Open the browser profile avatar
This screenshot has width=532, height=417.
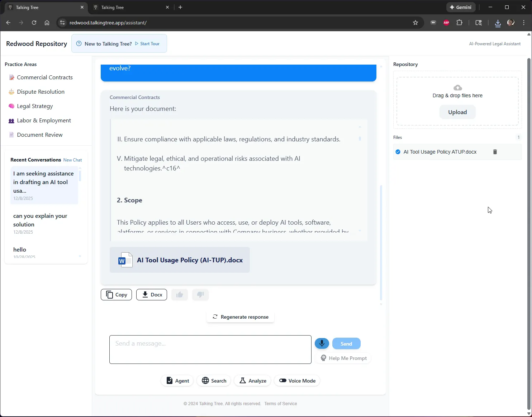(511, 23)
